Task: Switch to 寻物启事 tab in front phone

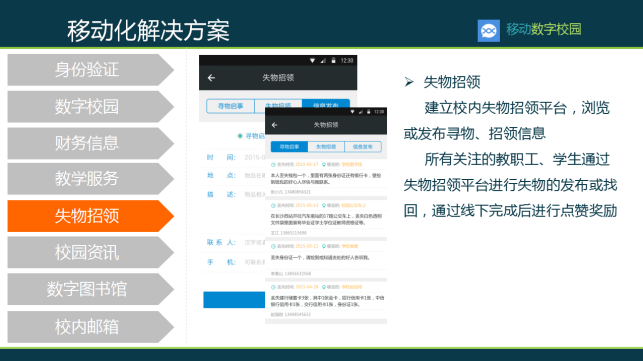Action: coord(290,146)
